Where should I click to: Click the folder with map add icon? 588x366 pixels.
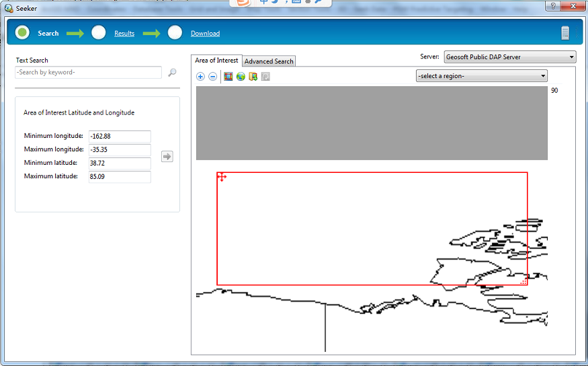point(253,77)
